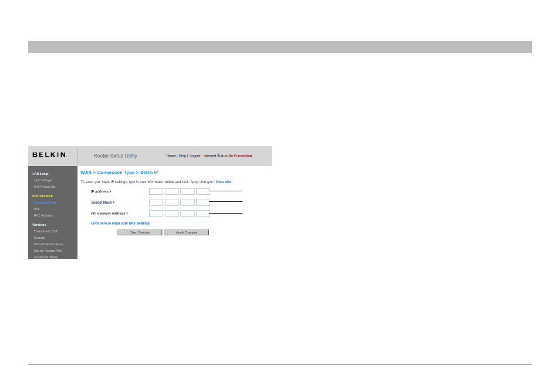Focus second ISP Gateway Address octet field
Image resolution: width=560 pixels, height=392 pixels.
click(x=172, y=214)
